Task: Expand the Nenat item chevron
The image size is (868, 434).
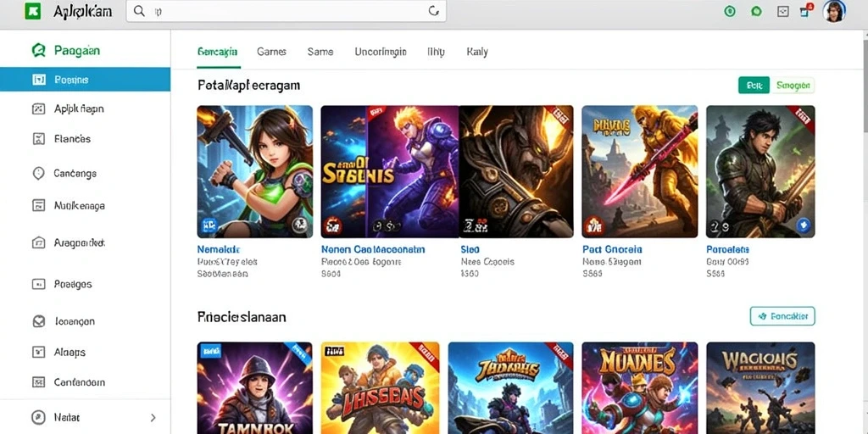Action: pos(153,417)
